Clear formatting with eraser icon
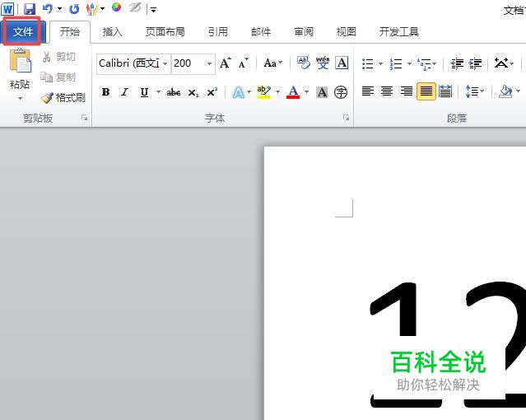Image resolution: width=526 pixels, height=420 pixels. (304, 63)
